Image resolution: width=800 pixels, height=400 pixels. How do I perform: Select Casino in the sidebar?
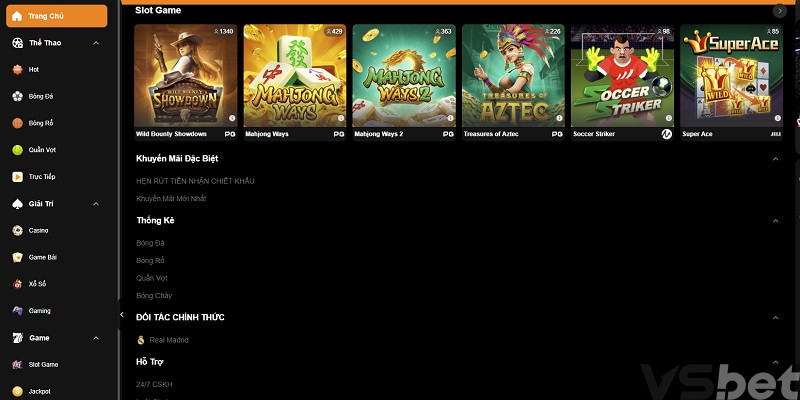[x=38, y=231]
